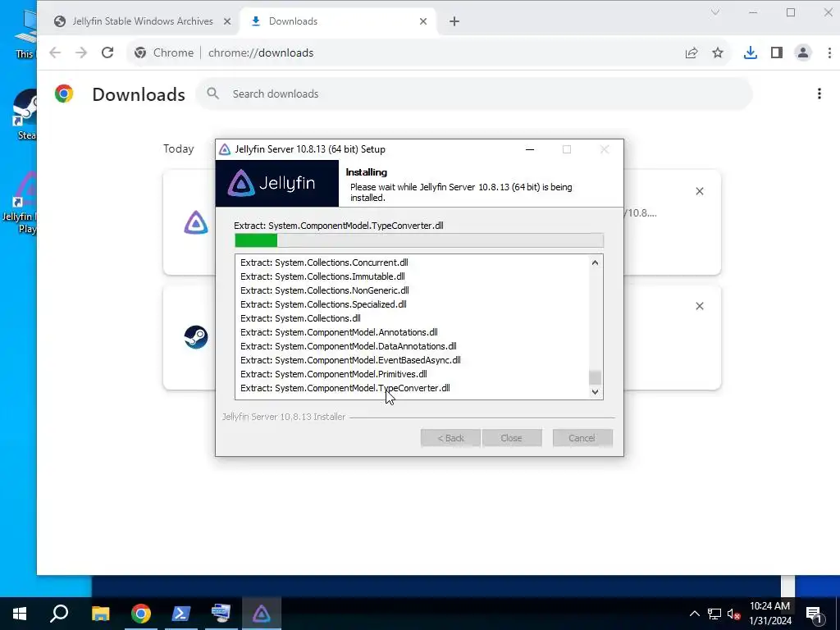The height and width of the screenshot is (630, 840).
Task: Select the log line System.Collections.Immutable.dll
Action: 322,276
